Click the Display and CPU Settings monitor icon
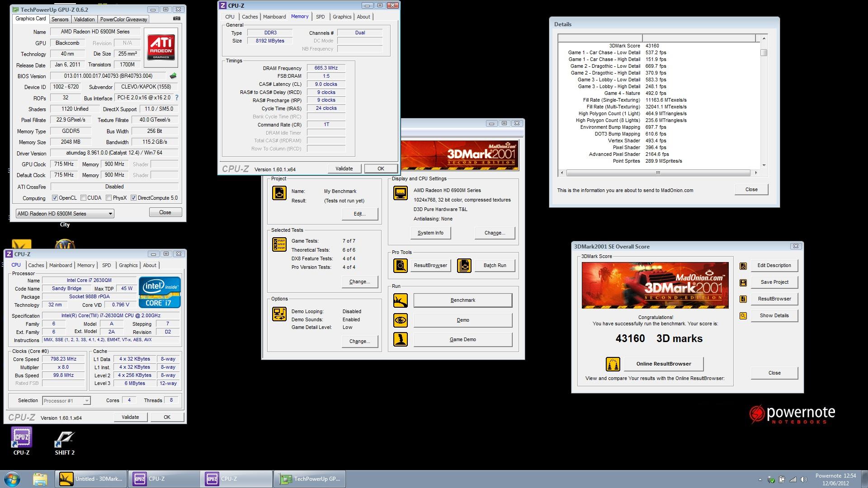 coord(400,193)
